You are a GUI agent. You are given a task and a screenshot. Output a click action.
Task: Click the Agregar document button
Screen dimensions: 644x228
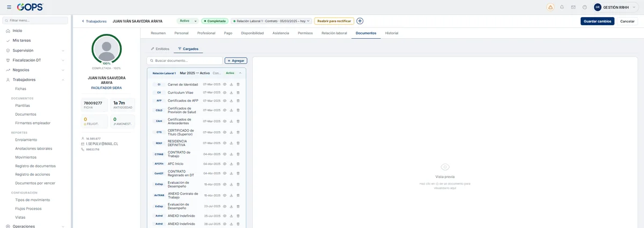point(236,61)
